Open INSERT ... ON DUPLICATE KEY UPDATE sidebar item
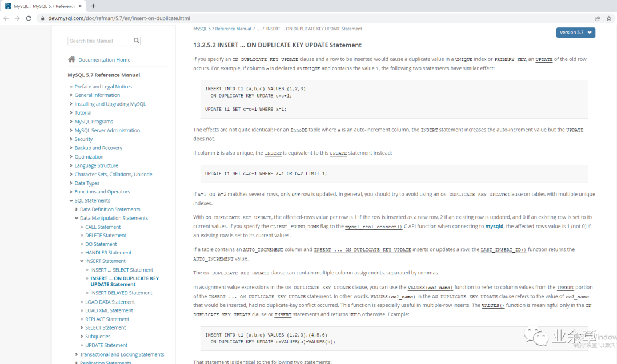Screen dimensions: 617x364 pyautogui.click(x=125, y=281)
